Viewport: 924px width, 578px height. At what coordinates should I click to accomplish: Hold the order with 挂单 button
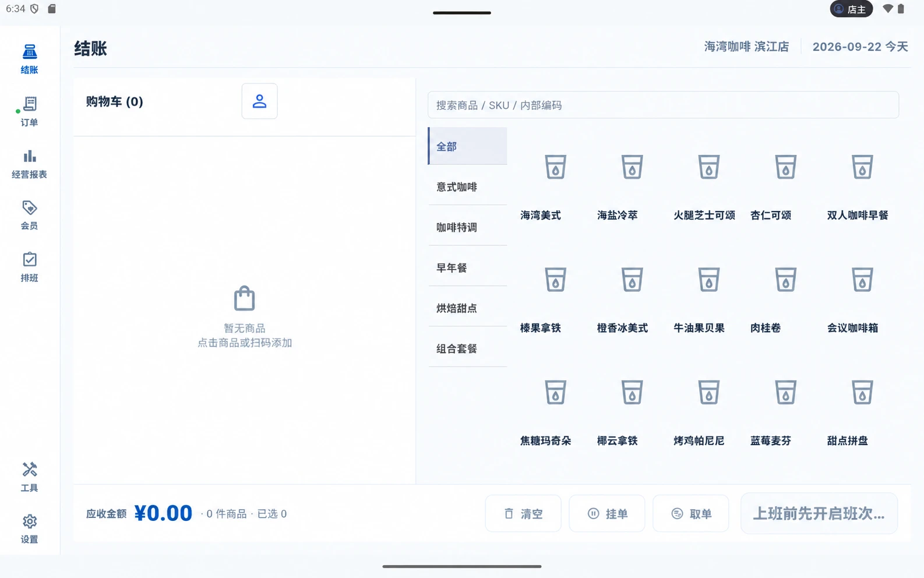tap(607, 513)
